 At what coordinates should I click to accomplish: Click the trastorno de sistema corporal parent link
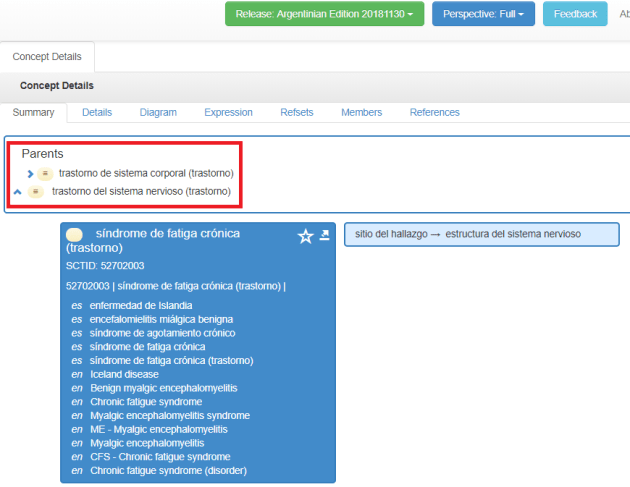pos(146,174)
